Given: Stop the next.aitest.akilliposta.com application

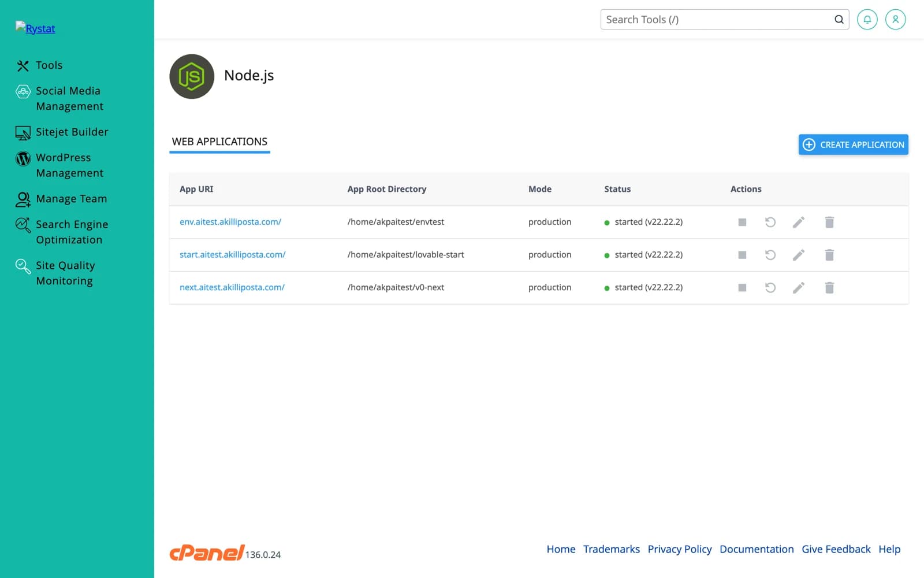Looking at the screenshot, I should pyautogui.click(x=742, y=288).
